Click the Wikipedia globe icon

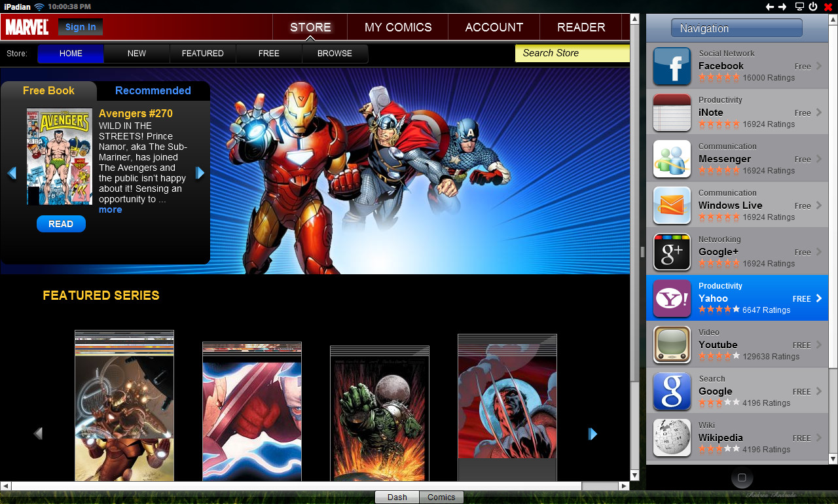point(672,438)
